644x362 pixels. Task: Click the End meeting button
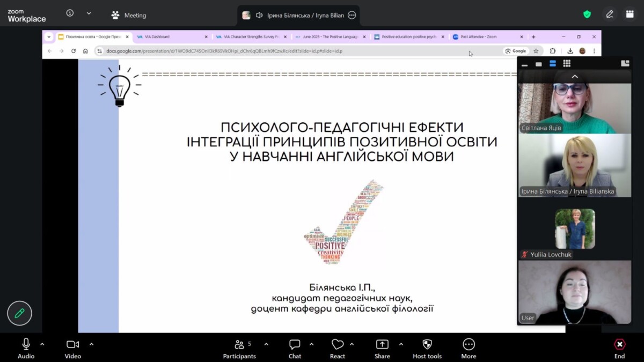point(619,348)
